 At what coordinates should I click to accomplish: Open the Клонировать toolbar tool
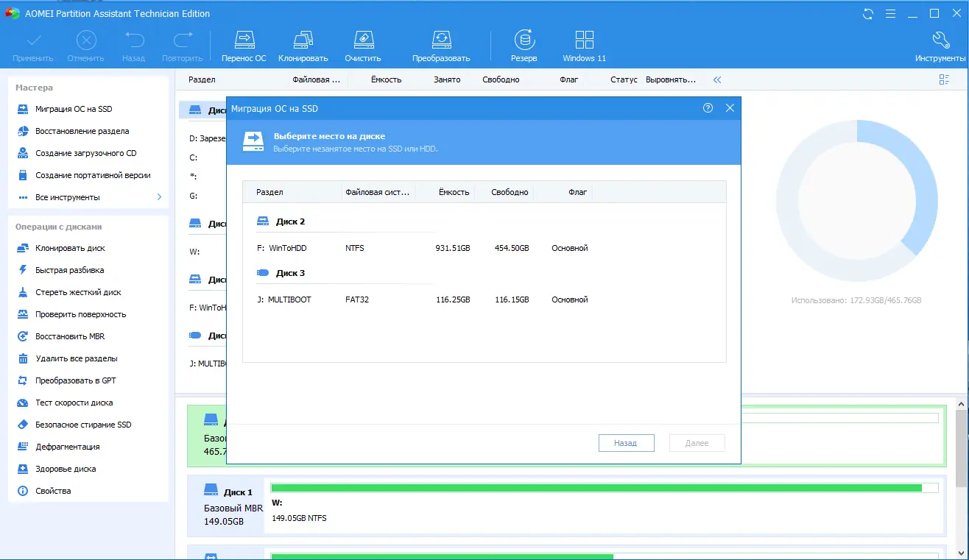(303, 46)
